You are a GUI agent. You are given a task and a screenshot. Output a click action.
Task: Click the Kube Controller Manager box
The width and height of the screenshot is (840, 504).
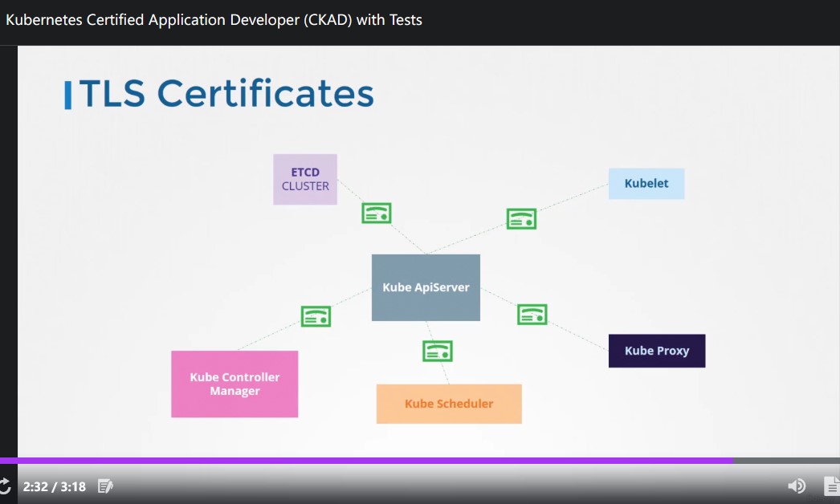234,384
